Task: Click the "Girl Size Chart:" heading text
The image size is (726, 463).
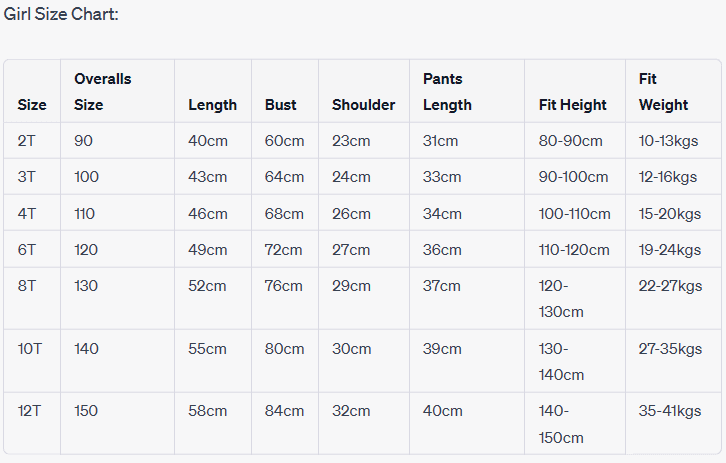Action: [x=61, y=15]
